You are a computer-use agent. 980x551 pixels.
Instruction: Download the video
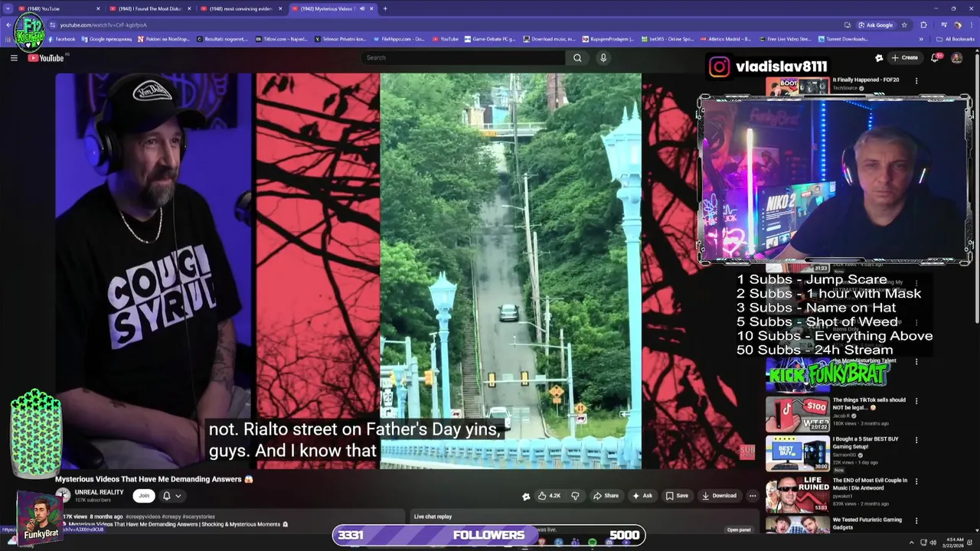click(x=719, y=496)
